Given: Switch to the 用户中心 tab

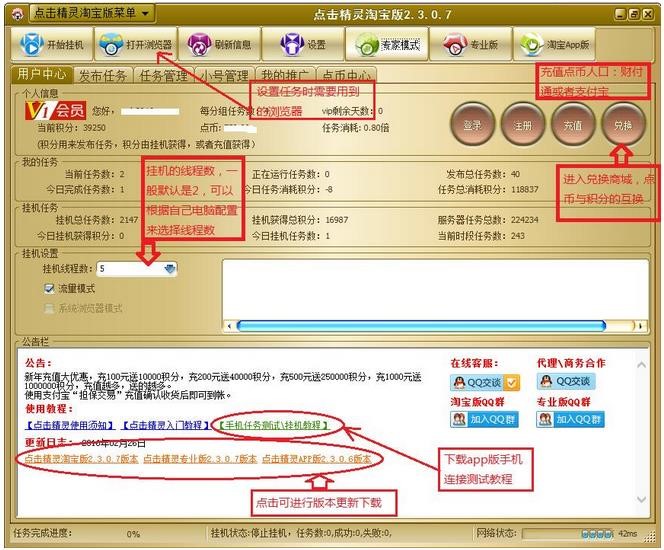Looking at the screenshot, I should click(42, 75).
